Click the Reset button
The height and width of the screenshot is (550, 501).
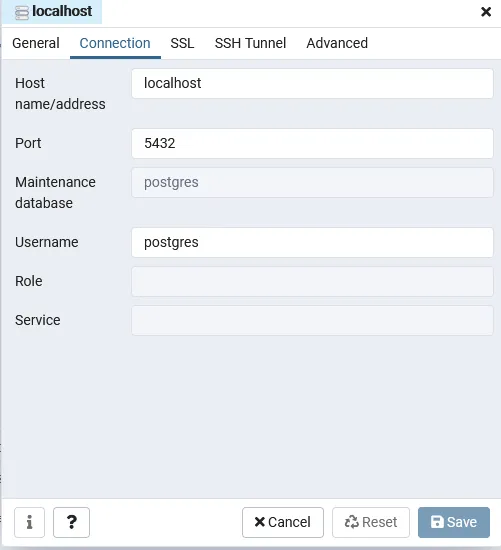pos(371,522)
